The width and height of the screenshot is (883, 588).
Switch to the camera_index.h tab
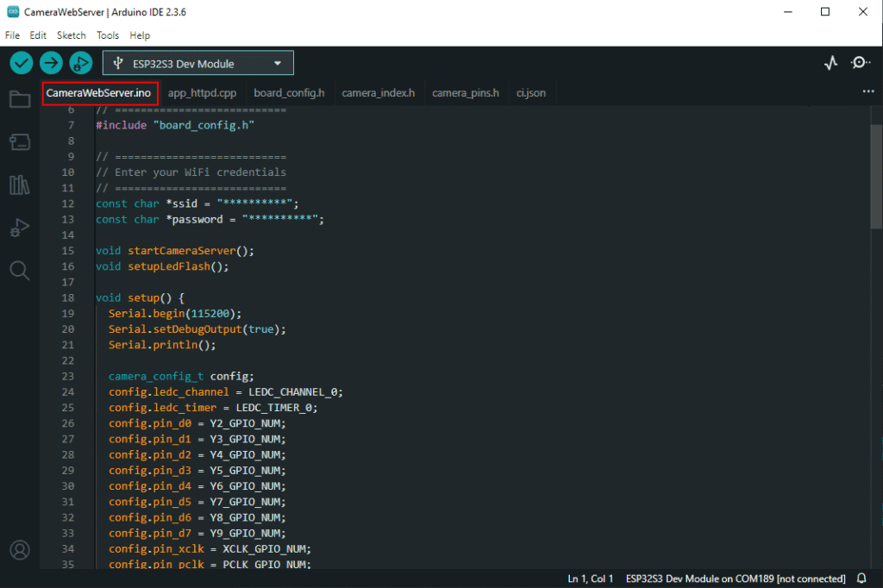click(378, 93)
